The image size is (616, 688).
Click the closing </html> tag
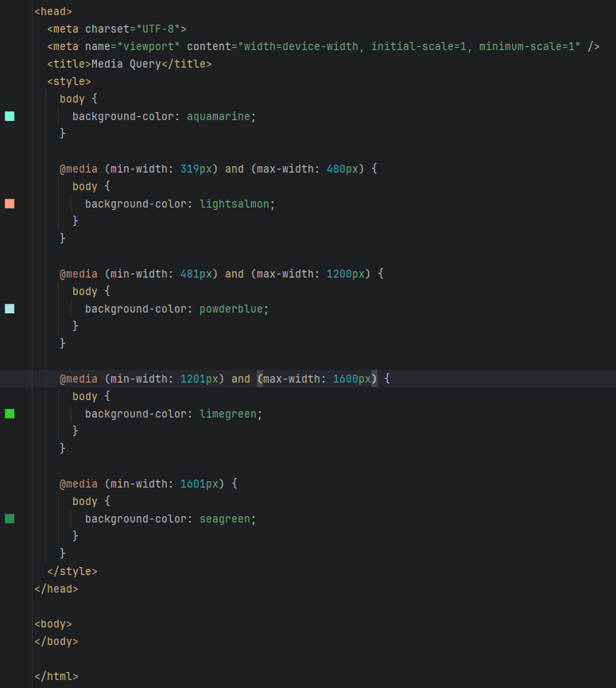[56, 676]
